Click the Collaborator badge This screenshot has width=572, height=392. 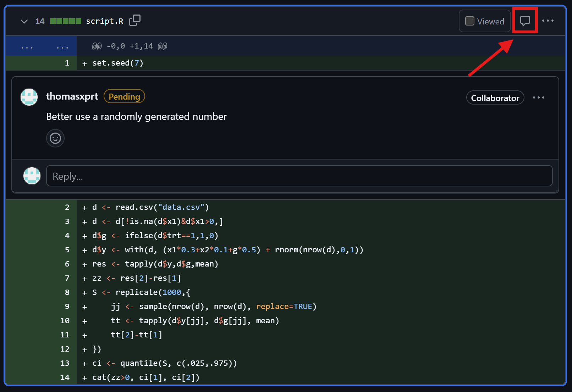click(495, 98)
